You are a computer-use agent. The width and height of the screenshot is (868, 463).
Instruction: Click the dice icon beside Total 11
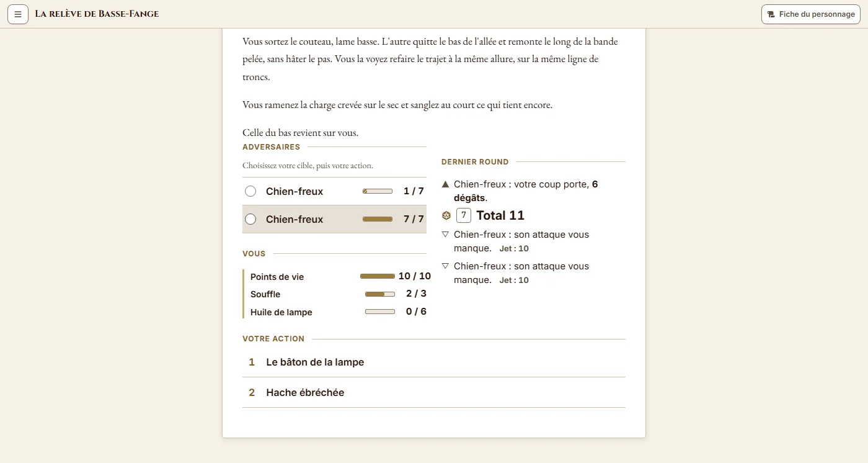[446, 215]
